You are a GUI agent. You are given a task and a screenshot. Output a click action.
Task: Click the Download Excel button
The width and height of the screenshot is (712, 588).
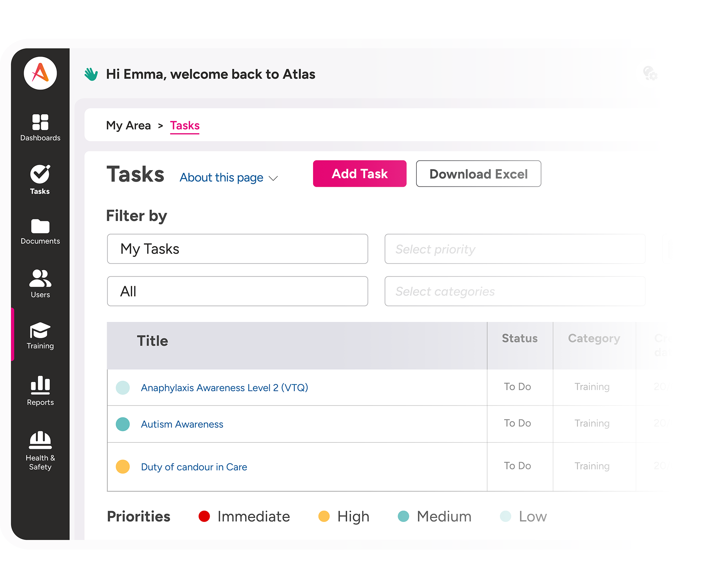[x=479, y=174]
